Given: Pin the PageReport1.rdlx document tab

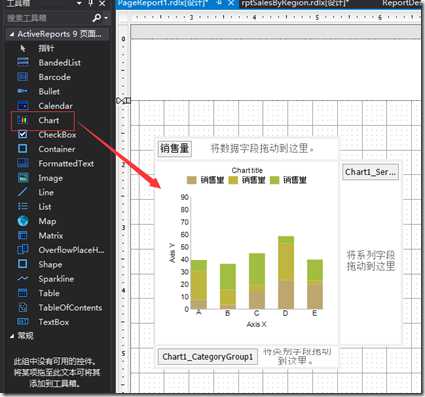Looking at the screenshot, I should [x=219, y=3].
